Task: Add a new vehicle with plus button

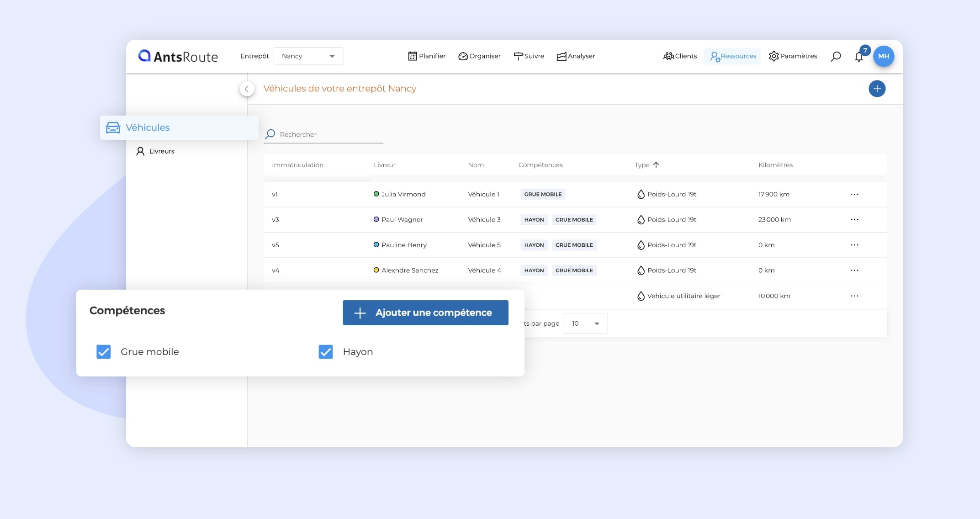Action: (877, 89)
